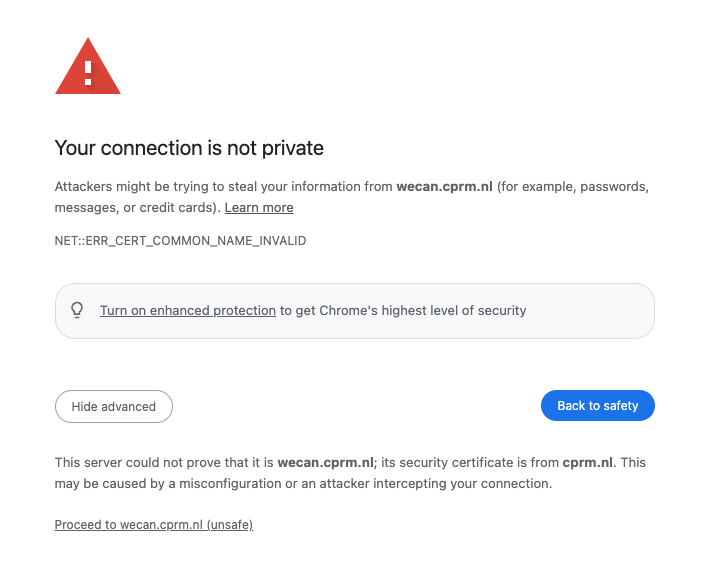
Task: Click the "Your connection is not private" heading
Action: pos(189,149)
